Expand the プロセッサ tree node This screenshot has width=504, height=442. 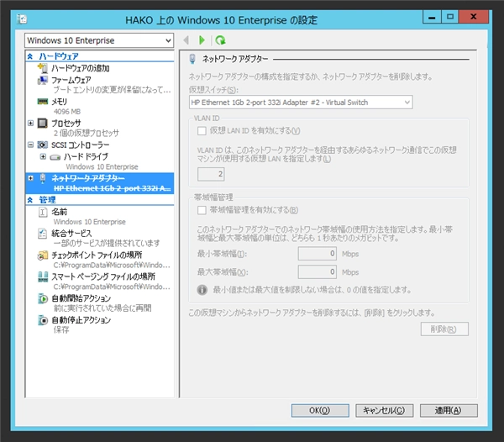coord(30,124)
